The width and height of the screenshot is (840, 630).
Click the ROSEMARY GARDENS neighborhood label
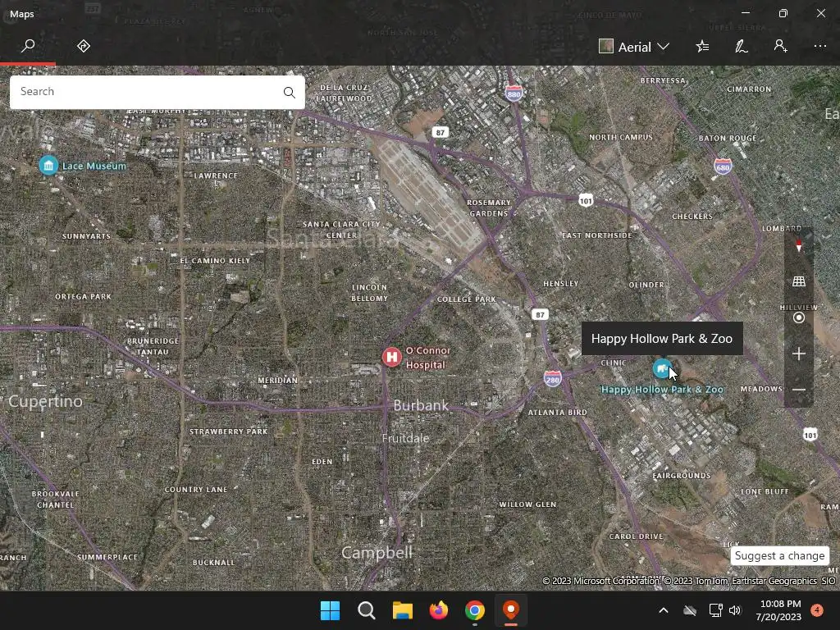[x=489, y=208]
